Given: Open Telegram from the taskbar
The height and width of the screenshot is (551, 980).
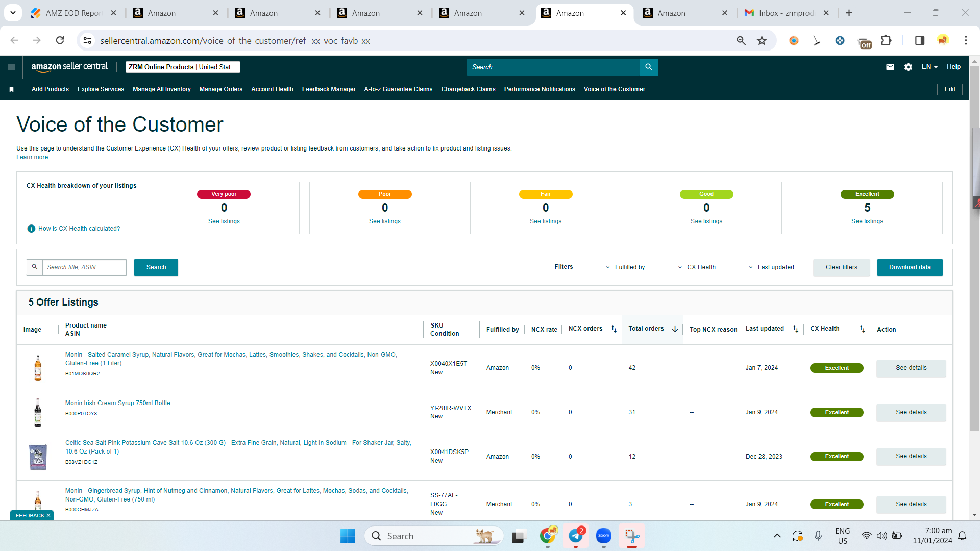Looking at the screenshot, I should (x=576, y=536).
